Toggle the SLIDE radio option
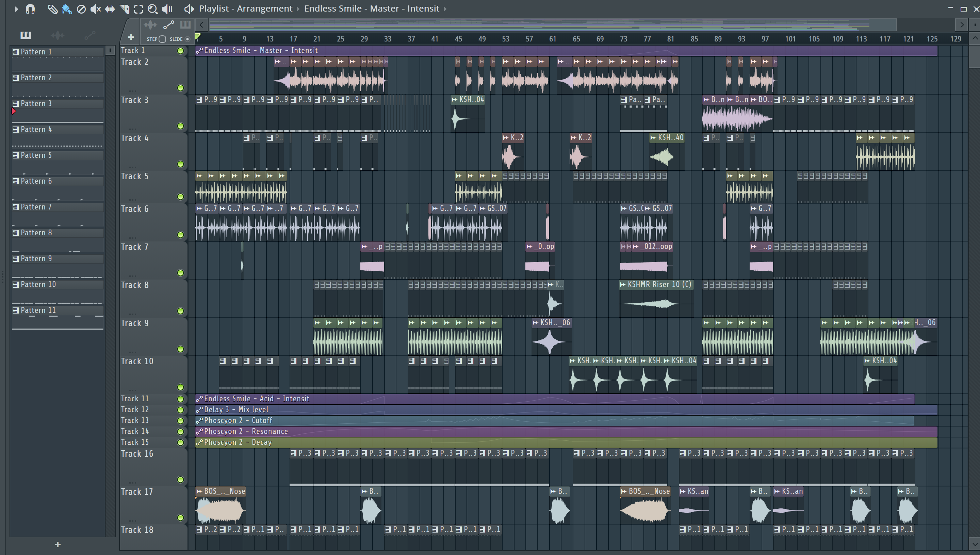Viewport: 980px width, 555px height. point(187,39)
